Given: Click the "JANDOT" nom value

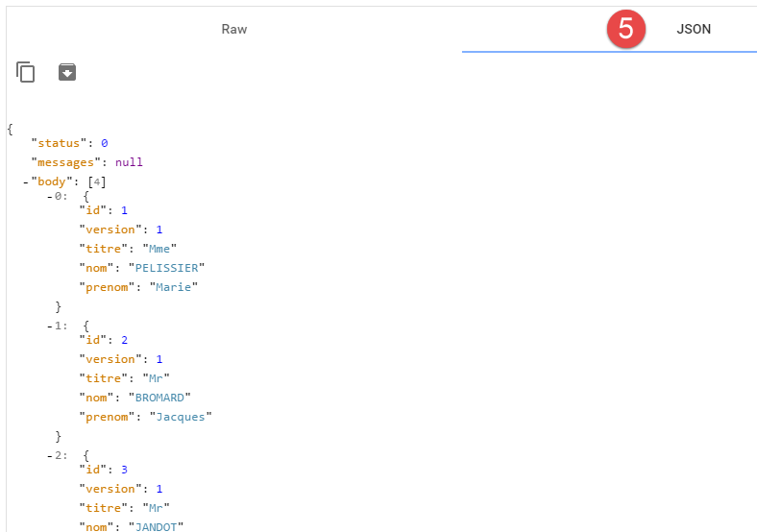Looking at the screenshot, I should pyautogui.click(x=162, y=526).
